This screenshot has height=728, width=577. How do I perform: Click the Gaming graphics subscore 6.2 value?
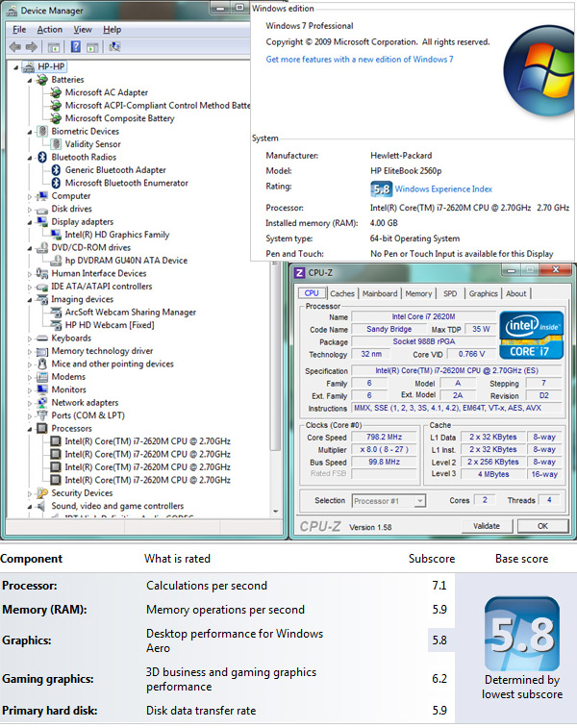pos(439,679)
